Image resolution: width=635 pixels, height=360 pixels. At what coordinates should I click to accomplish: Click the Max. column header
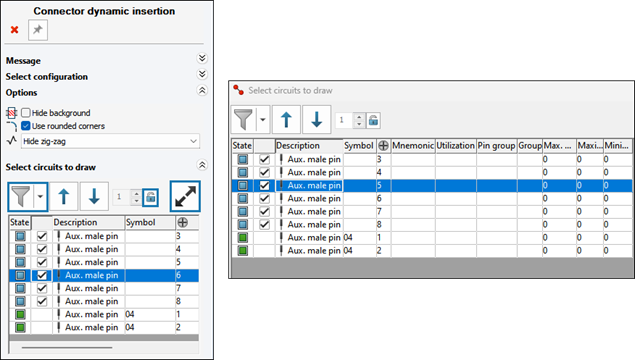pyautogui.click(x=560, y=145)
